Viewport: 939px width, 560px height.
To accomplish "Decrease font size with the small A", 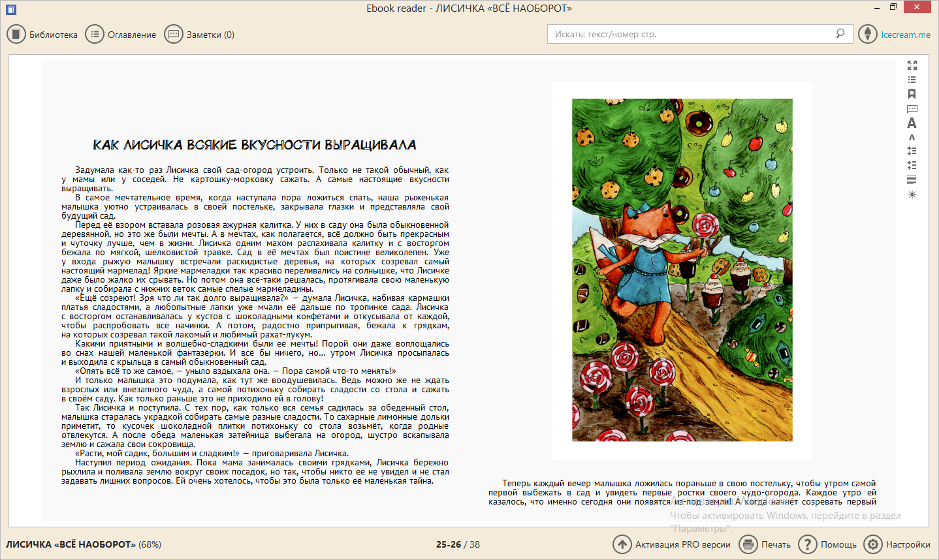I will [x=912, y=138].
